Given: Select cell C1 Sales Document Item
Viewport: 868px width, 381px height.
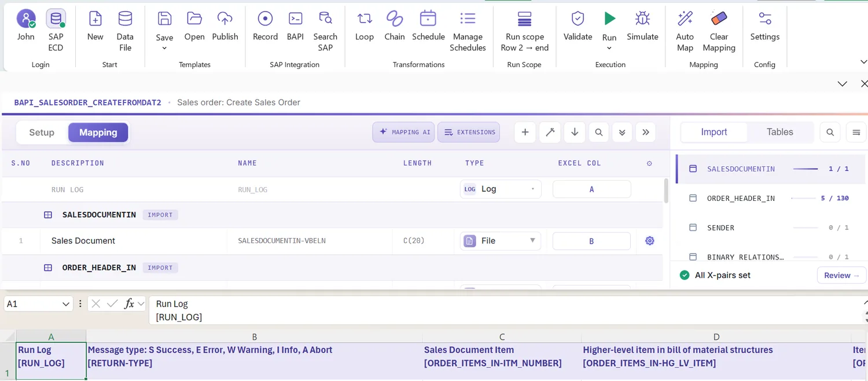Looking at the screenshot, I should coord(502,361).
